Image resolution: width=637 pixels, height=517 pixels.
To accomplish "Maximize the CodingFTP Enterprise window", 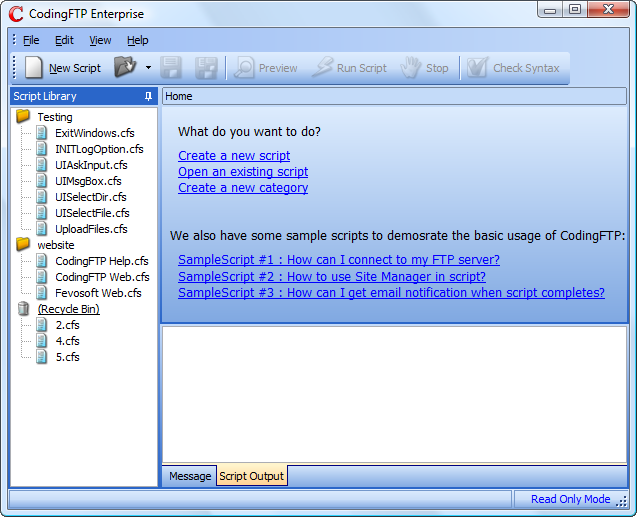I will pos(574,10).
